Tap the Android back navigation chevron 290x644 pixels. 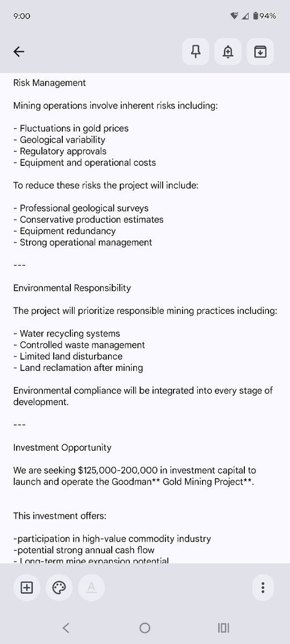click(66, 627)
